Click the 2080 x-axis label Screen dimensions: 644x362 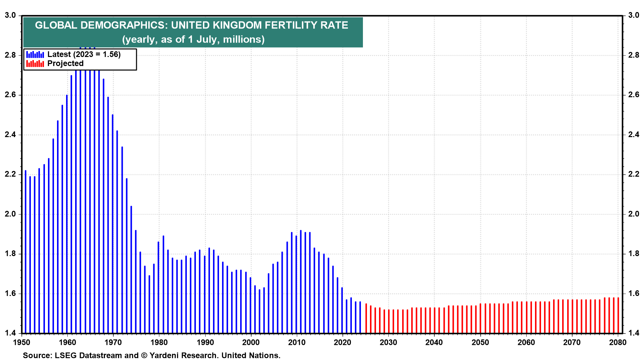(x=618, y=343)
